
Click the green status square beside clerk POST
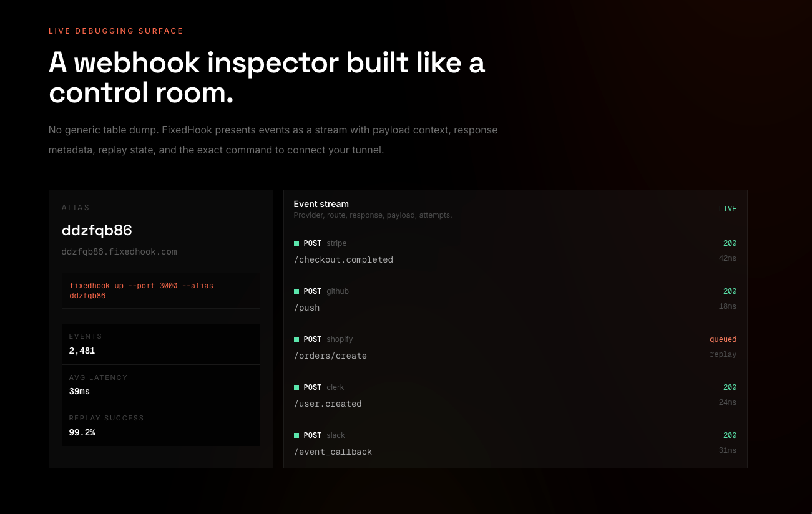[x=296, y=387]
